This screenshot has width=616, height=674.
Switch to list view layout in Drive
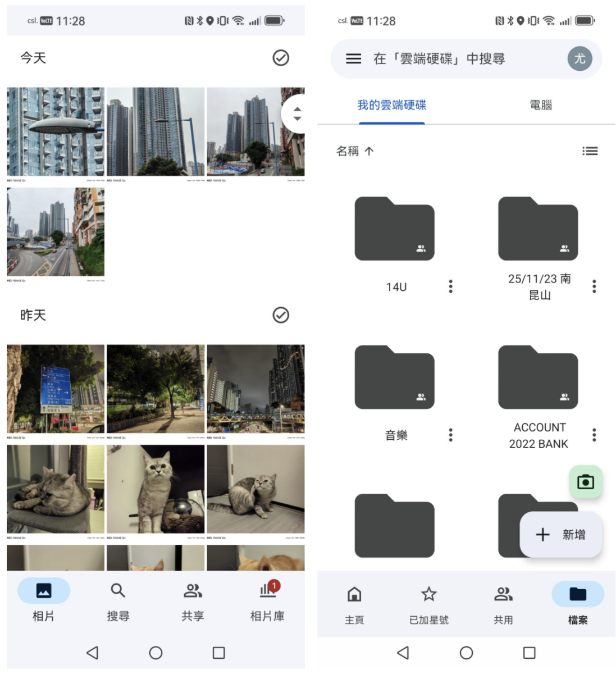click(590, 151)
